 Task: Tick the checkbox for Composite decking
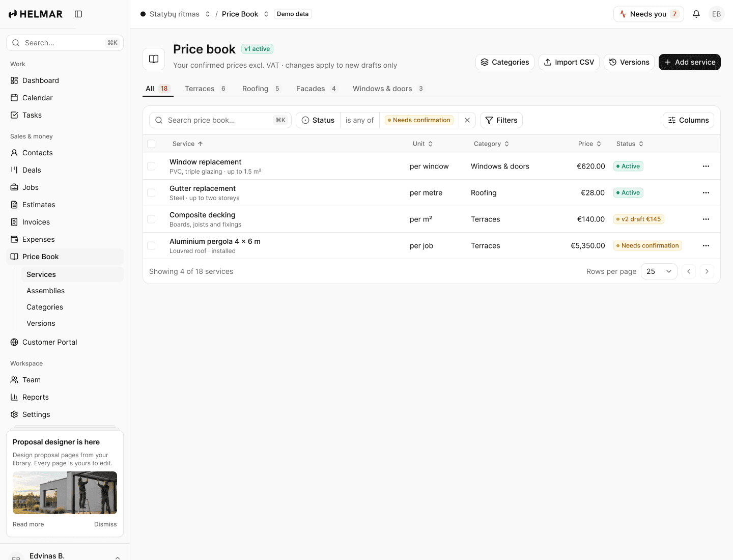point(151,219)
